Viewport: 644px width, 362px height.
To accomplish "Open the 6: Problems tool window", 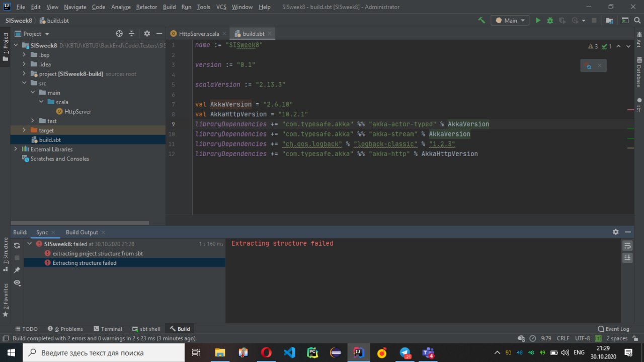I will click(65, 329).
